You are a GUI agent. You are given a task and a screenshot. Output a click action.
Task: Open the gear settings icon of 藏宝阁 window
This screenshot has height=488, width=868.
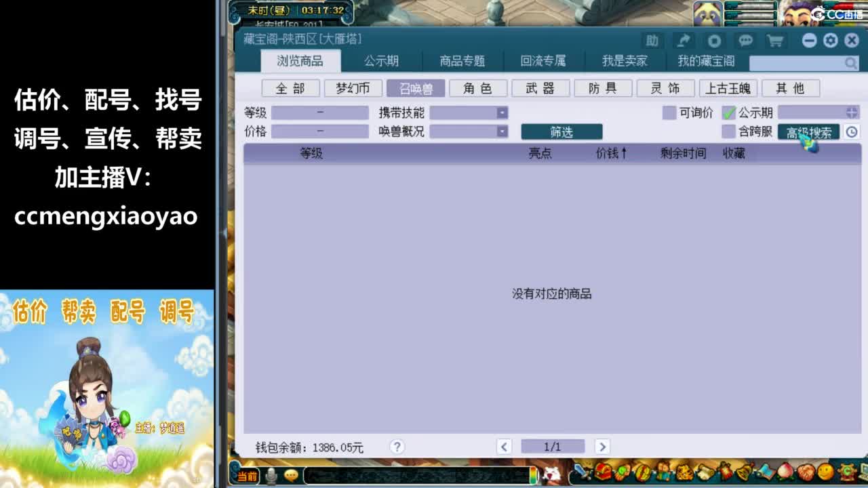pyautogui.click(x=831, y=41)
